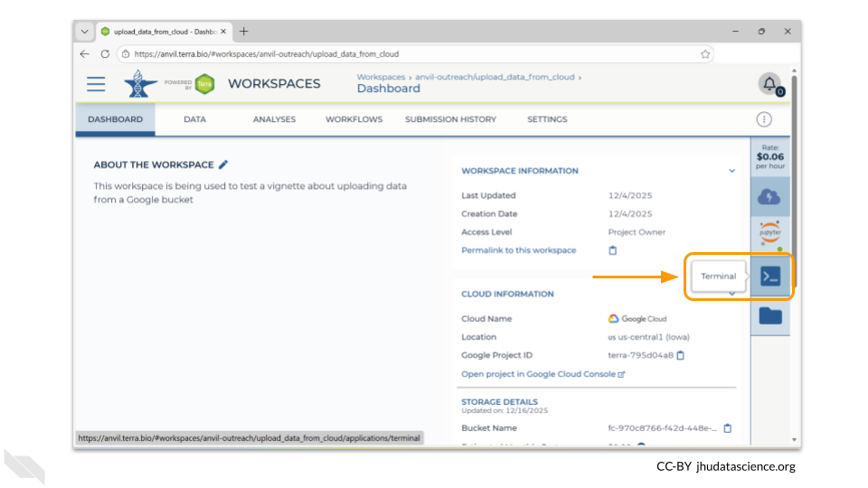This screenshot has width=868, height=488.
Task: Collapse the Workspace Information section
Action: pyautogui.click(x=732, y=171)
